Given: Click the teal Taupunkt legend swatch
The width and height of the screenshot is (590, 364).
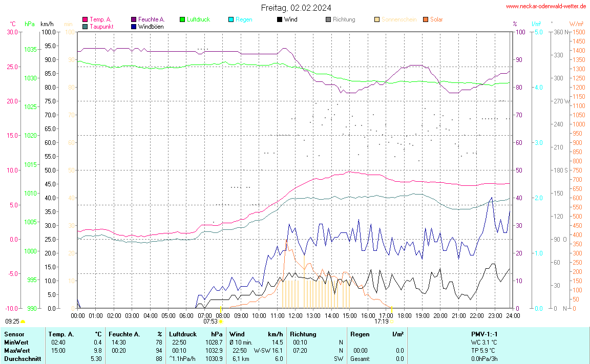Looking at the screenshot, I should click(x=85, y=26).
